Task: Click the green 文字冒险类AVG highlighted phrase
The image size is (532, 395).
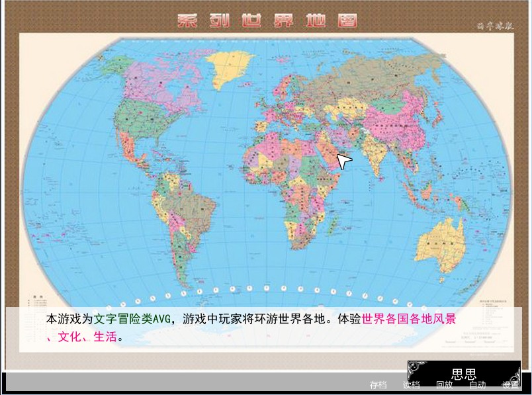Action: pos(132,319)
